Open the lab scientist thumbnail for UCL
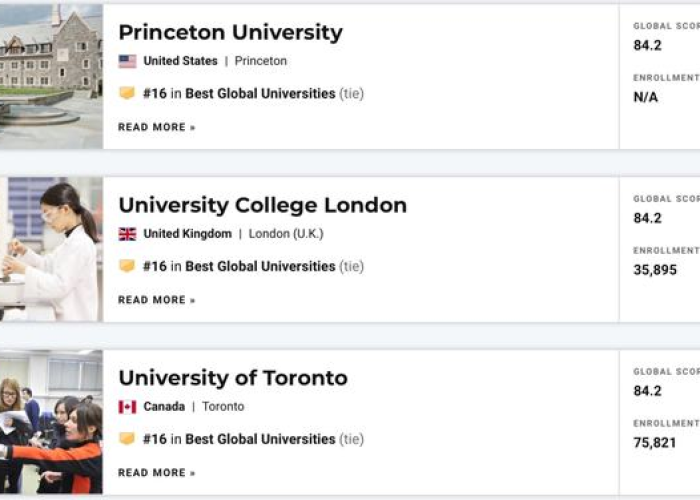Screen dimensions: 700x500 pos(51,249)
